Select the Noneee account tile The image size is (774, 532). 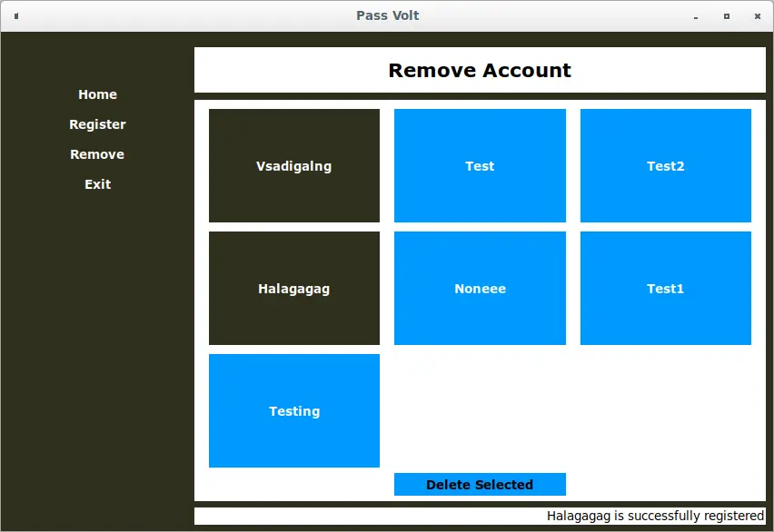pos(480,288)
